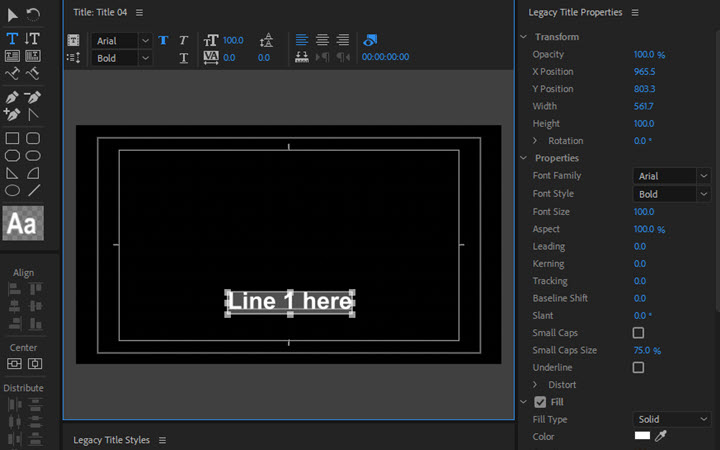Click the bold text style button
This screenshot has width=720, height=450.
tap(163, 40)
